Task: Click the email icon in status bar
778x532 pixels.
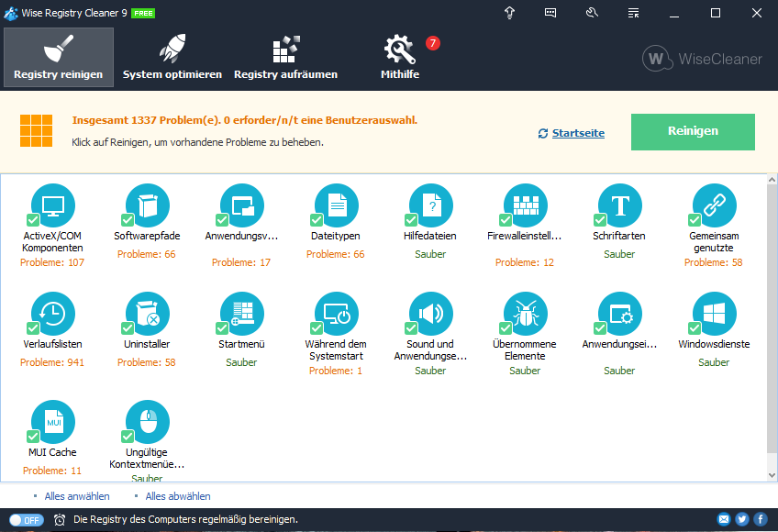Action: coord(724,519)
